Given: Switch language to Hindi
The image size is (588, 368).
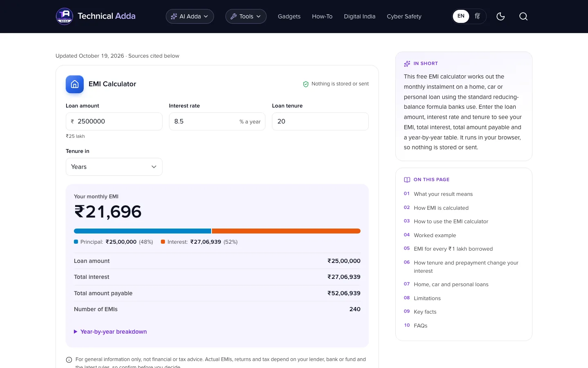Looking at the screenshot, I should (x=477, y=16).
